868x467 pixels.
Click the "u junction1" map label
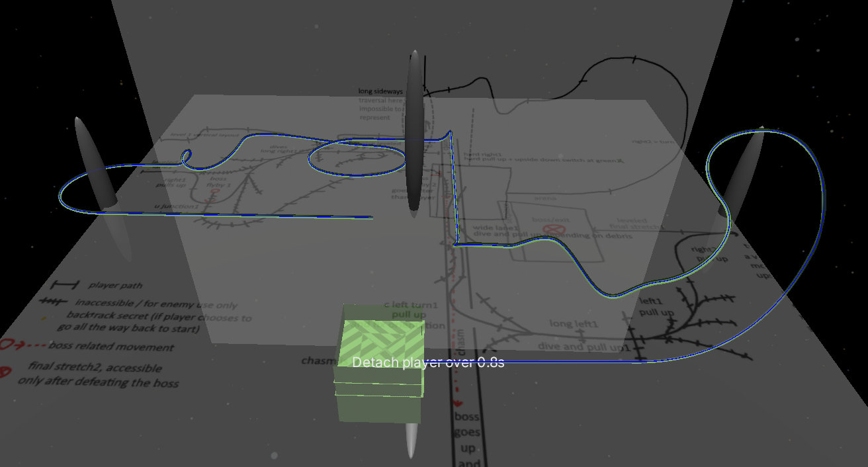[176, 206]
